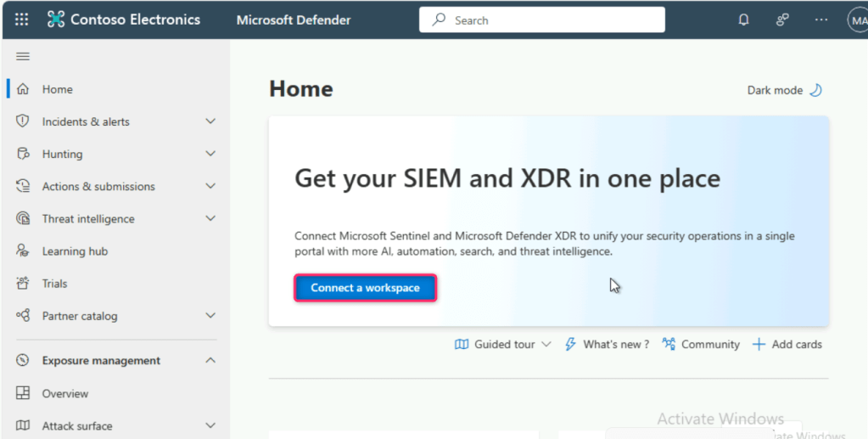Click the Add cards plus icon

(x=759, y=344)
